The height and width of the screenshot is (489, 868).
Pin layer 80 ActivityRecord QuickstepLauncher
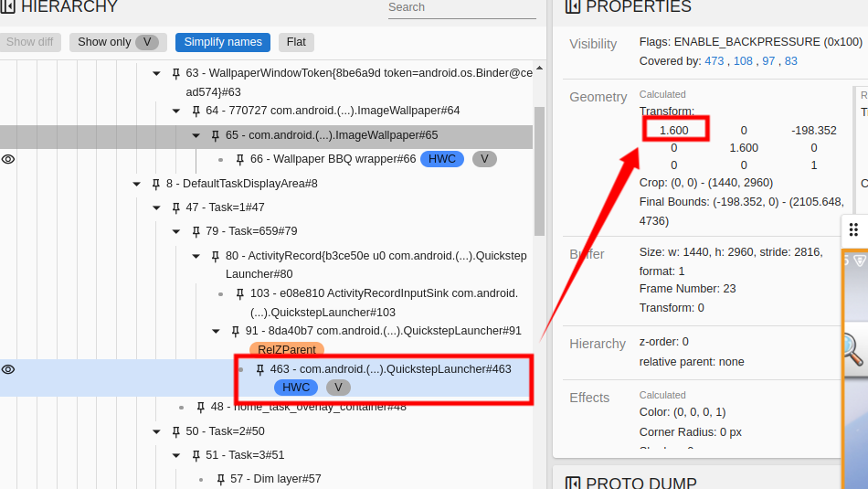(216, 256)
